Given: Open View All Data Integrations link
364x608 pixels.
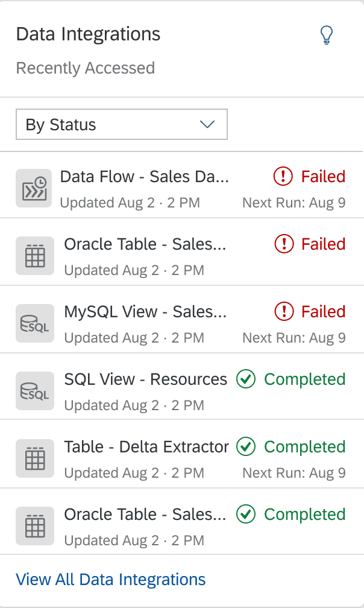Looking at the screenshot, I should click(111, 580).
